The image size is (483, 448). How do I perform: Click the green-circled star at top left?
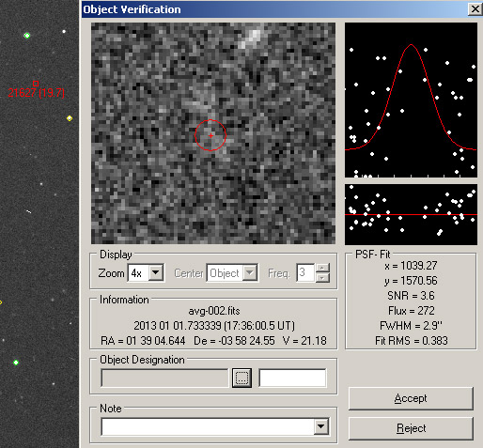point(27,36)
